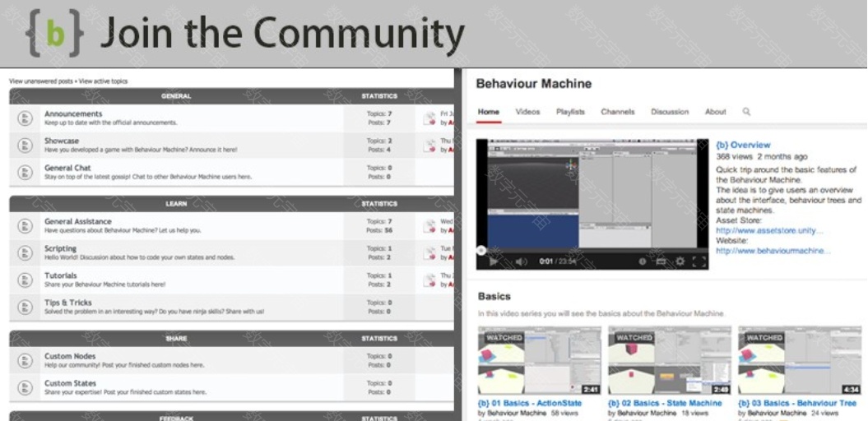Open View unanswered posts link
The width and height of the screenshot is (868, 421).
[40, 81]
